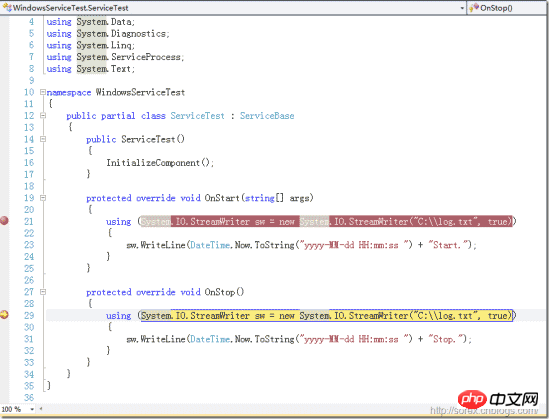Click the text 'using System.ServiceProcess;'
The height and width of the screenshot is (419, 549).
[115, 57]
